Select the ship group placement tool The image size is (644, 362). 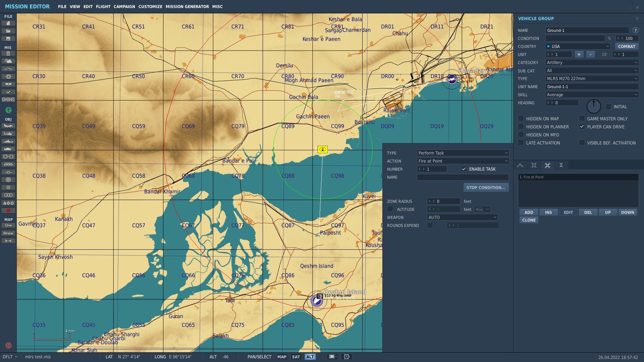click(x=8, y=141)
